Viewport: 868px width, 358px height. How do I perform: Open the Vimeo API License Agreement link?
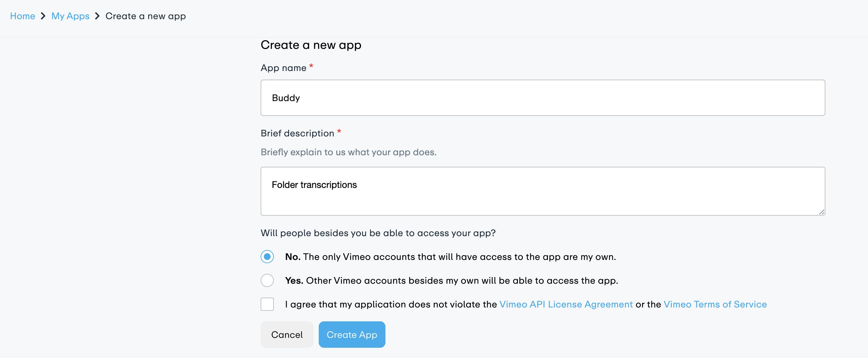pos(566,304)
